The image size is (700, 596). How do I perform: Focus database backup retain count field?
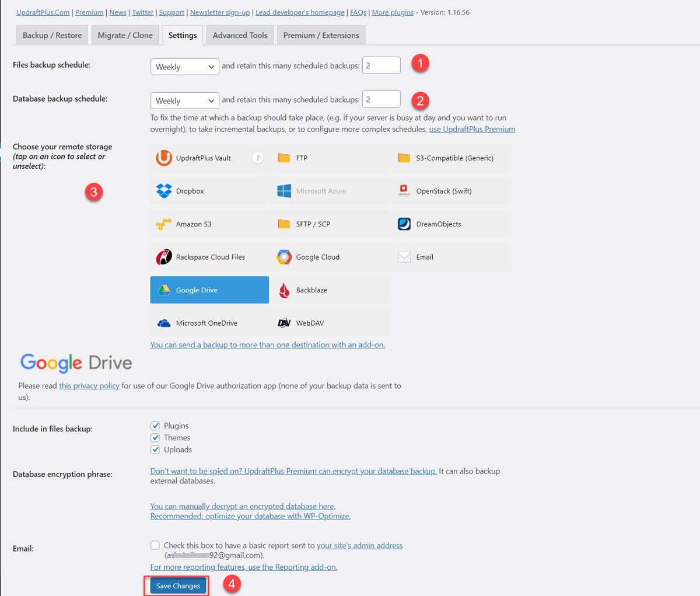pyautogui.click(x=381, y=99)
